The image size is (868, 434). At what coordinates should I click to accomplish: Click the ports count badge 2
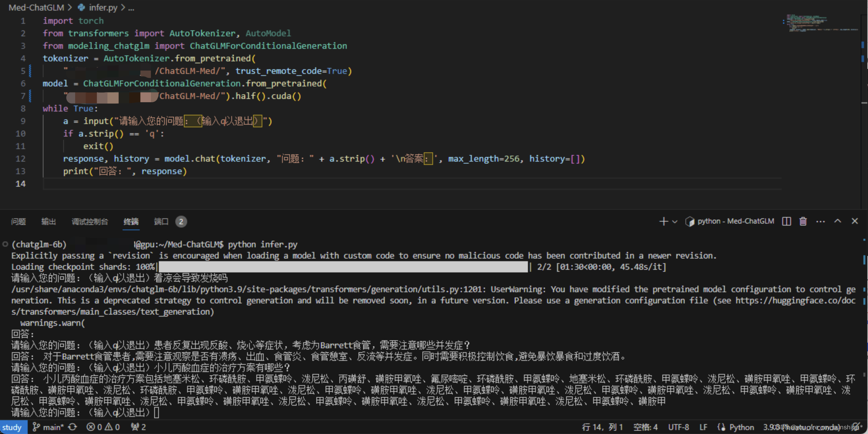(x=181, y=222)
